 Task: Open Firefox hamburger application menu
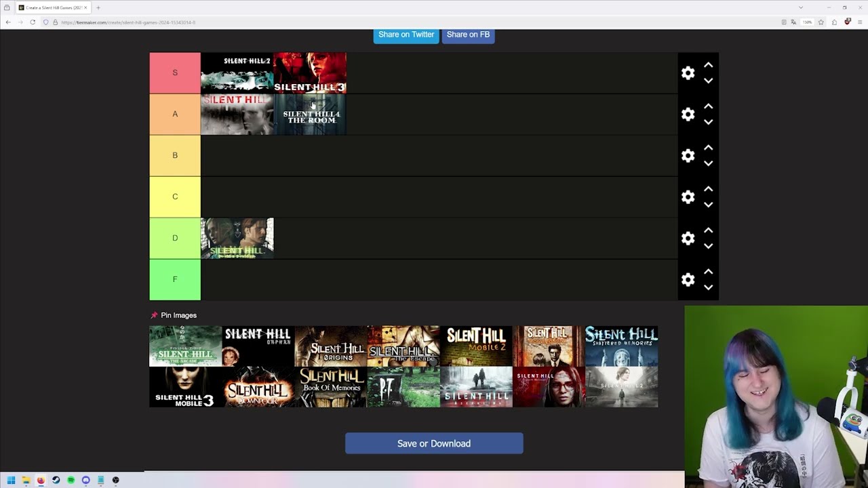pyautogui.click(x=860, y=22)
